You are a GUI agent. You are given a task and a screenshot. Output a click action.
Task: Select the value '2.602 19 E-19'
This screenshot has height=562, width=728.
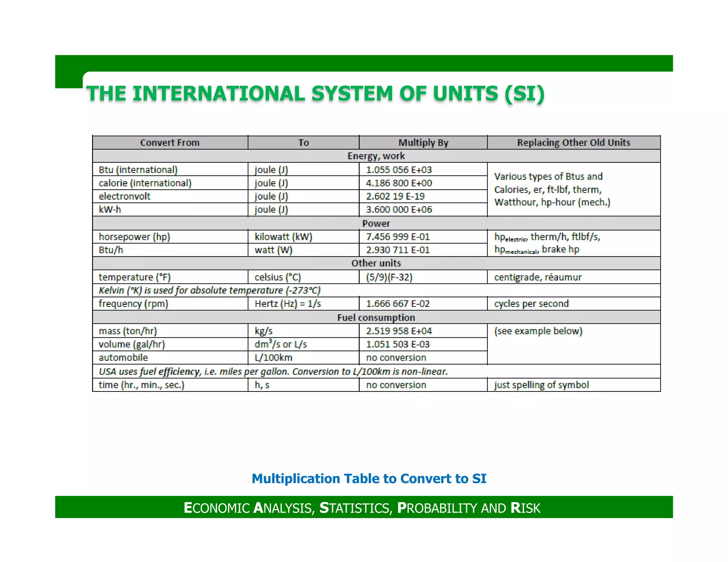point(395,196)
